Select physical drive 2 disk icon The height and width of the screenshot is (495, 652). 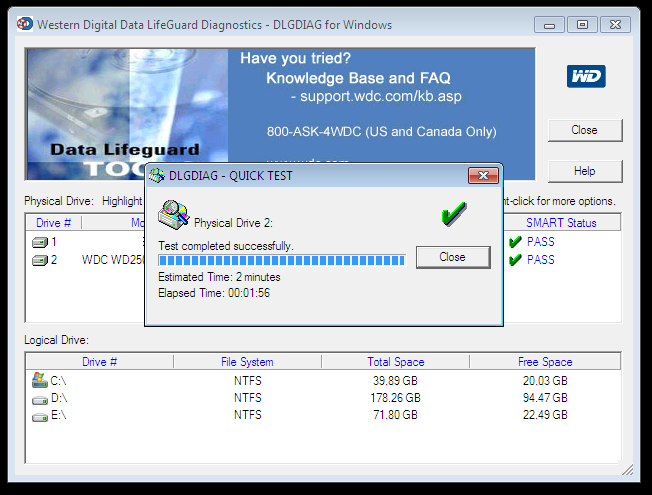tap(40, 260)
